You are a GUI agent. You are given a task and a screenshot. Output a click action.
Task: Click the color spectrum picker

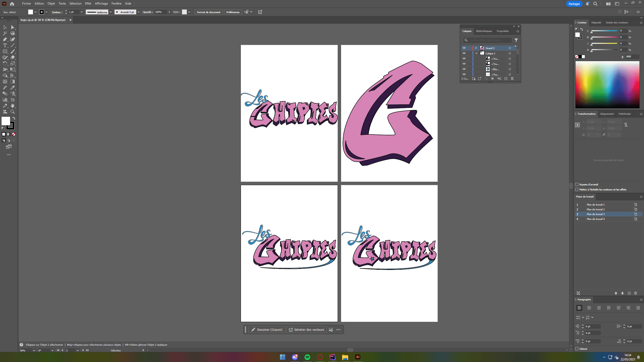coord(607,85)
